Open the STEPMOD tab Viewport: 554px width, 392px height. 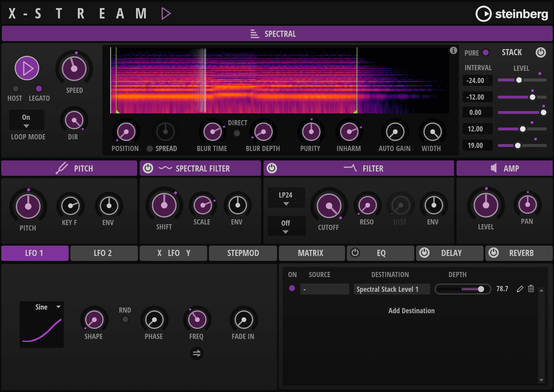tap(242, 253)
